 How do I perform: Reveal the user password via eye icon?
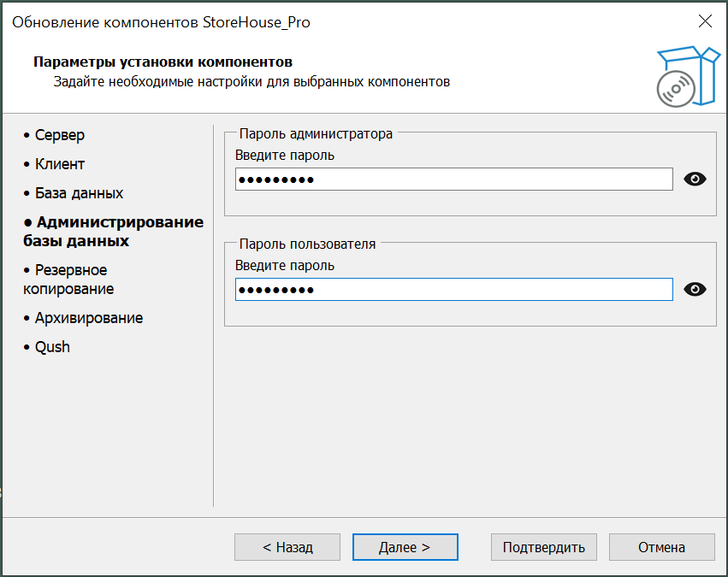click(695, 290)
